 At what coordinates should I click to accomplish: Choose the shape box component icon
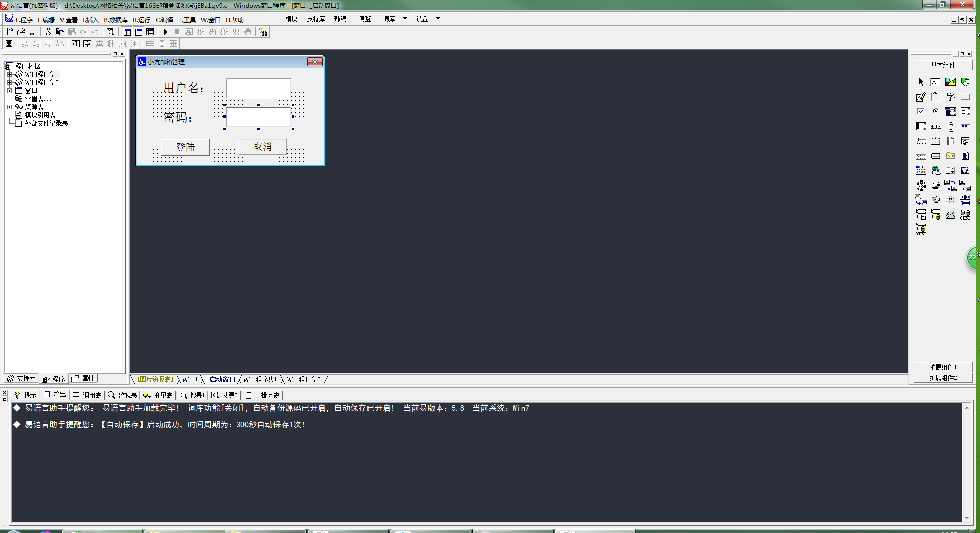coord(965,82)
